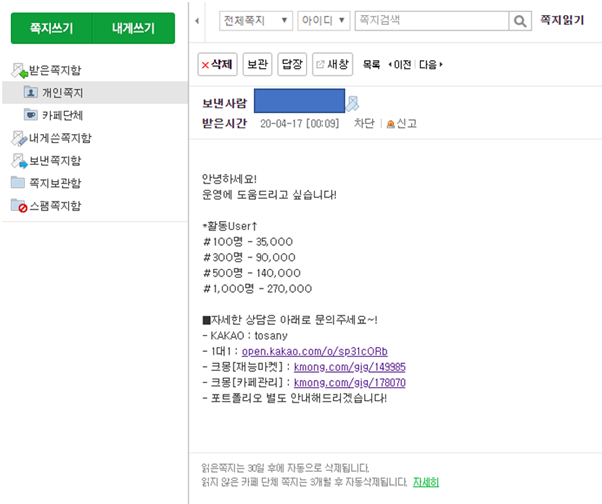602x504 pixels.
Task: Click the 개인쪽지 person folder icon
Action: [x=31, y=92]
